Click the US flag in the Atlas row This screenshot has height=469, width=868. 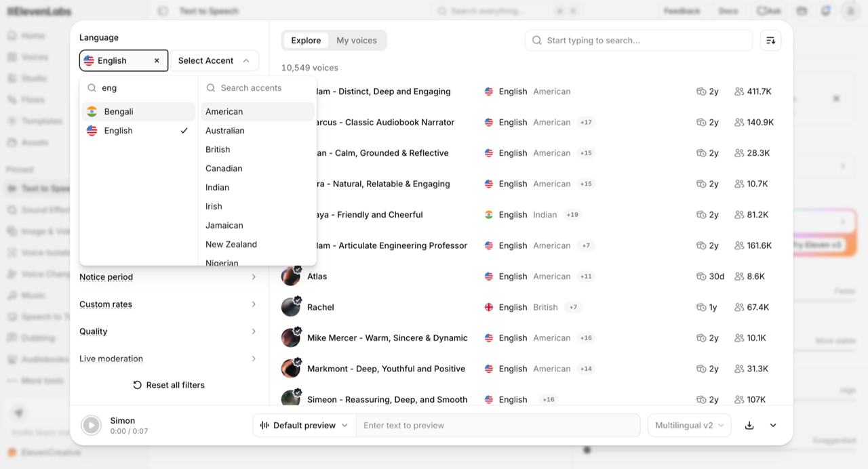click(489, 277)
